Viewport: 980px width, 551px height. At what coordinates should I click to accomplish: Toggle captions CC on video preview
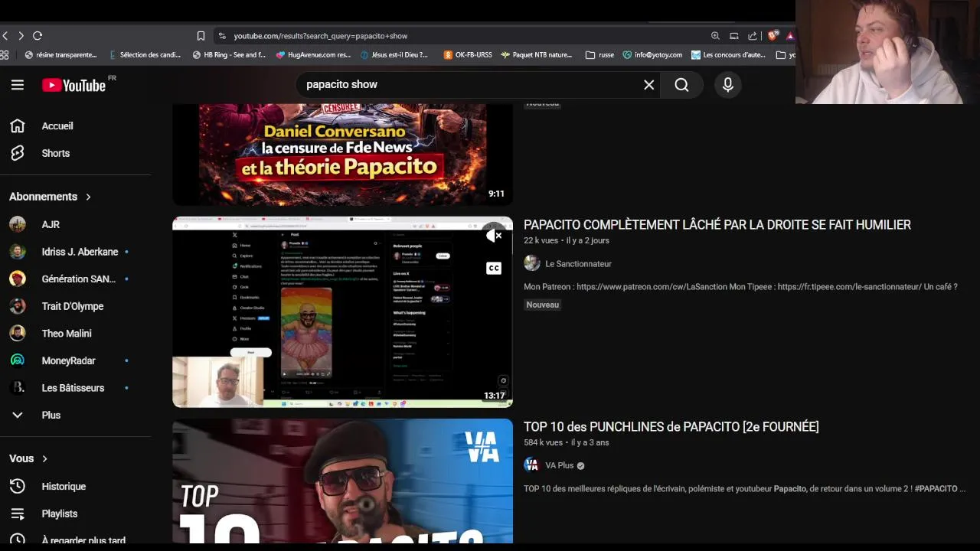(494, 268)
